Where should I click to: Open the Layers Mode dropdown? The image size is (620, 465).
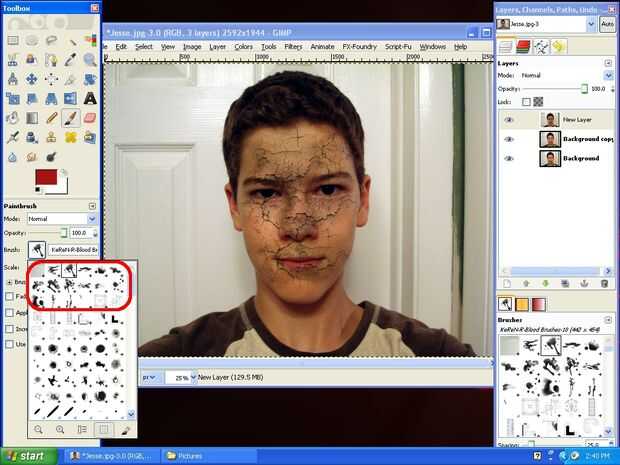click(565, 75)
